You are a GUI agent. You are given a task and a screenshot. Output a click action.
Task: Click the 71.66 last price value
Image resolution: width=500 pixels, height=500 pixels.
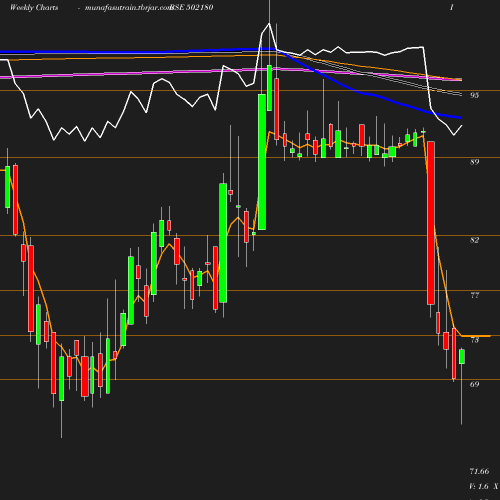[x=479, y=471]
